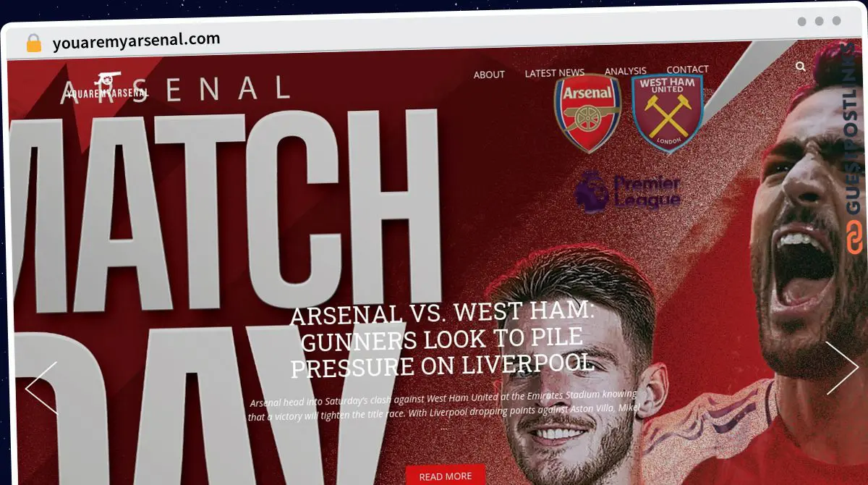This screenshot has width=868, height=485.
Task: Click the padlock security icon
Action: coord(33,43)
